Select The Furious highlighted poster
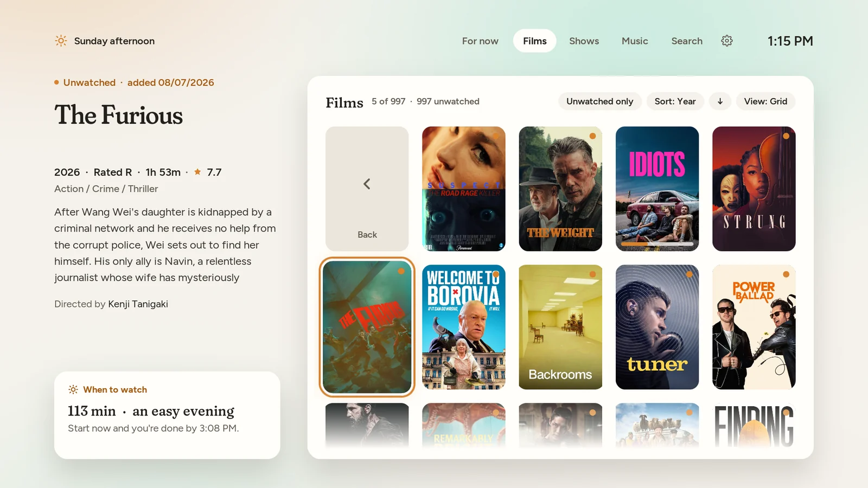This screenshot has width=868, height=488. 367,327
